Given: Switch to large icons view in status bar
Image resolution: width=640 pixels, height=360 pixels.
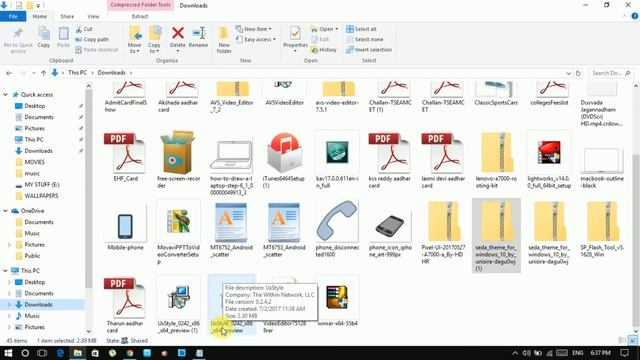Looking at the screenshot, I should pyautogui.click(x=633, y=340).
